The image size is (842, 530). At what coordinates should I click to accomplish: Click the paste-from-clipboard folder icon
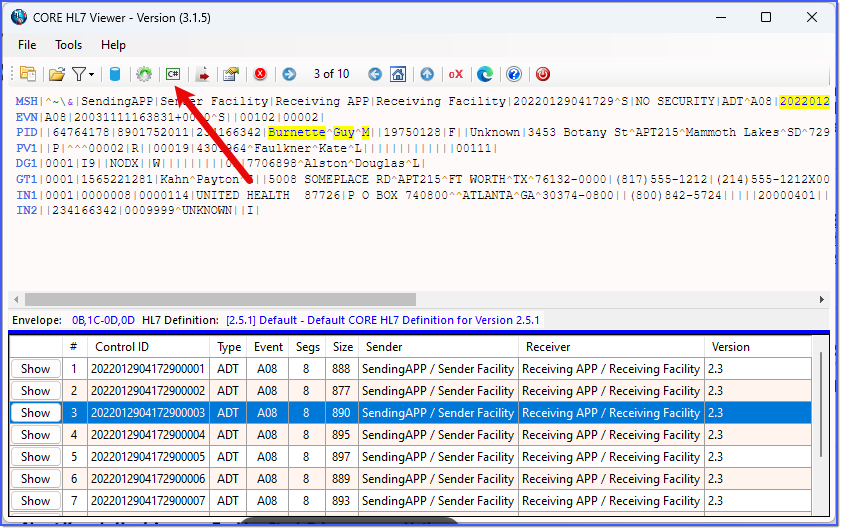pos(27,74)
